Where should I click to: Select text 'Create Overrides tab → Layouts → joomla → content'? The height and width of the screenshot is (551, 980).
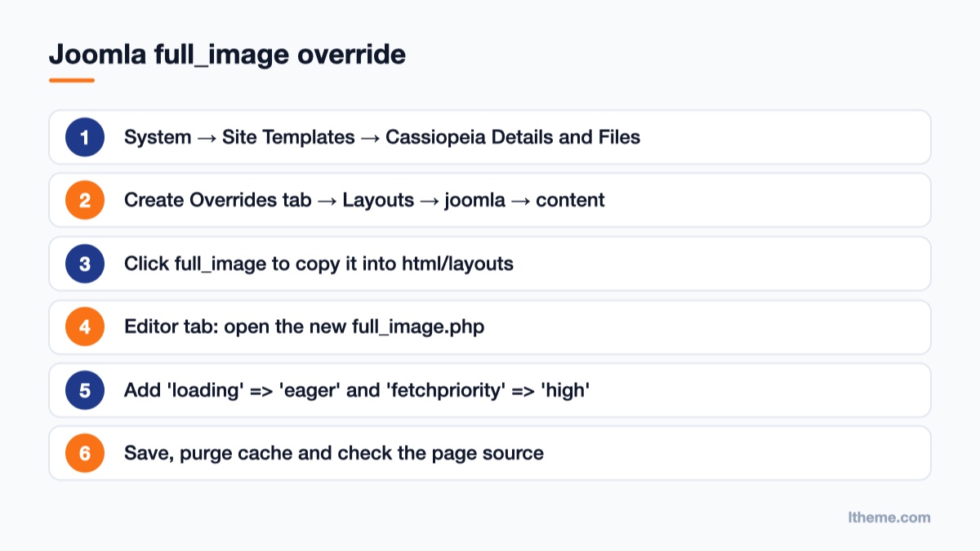[364, 200]
